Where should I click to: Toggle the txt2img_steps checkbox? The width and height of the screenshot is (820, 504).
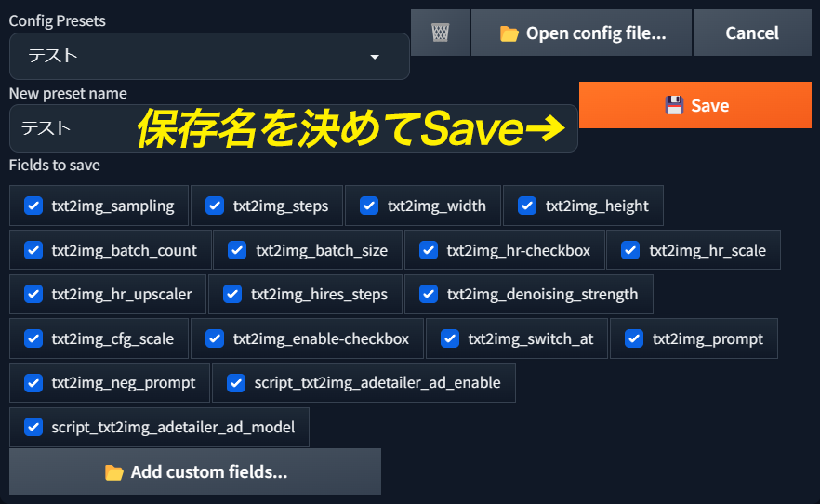[x=215, y=206]
